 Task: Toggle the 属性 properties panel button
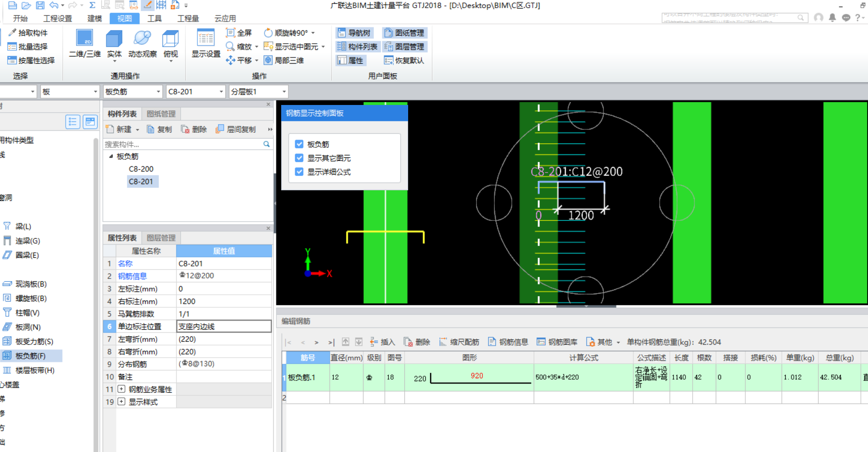pos(351,60)
